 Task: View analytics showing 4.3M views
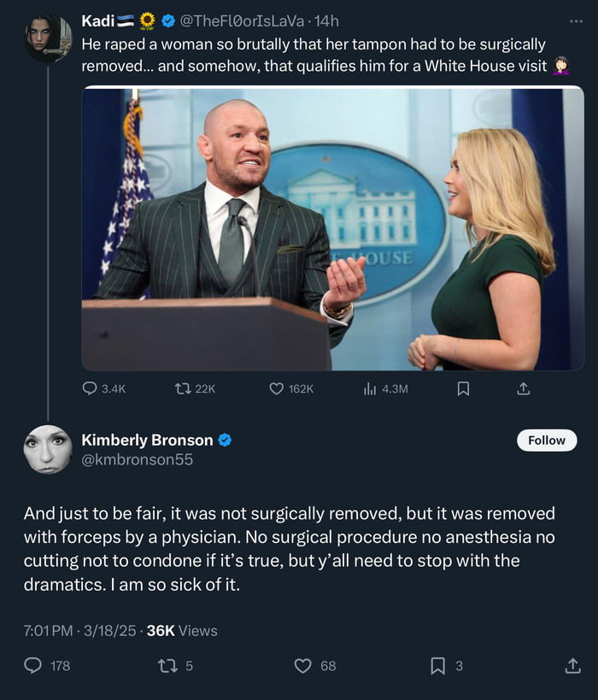click(371, 388)
